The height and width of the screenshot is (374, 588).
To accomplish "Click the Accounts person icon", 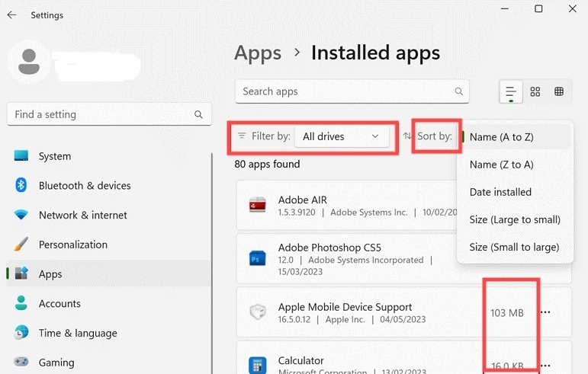I will pyautogui.click(x=21, y=303).
